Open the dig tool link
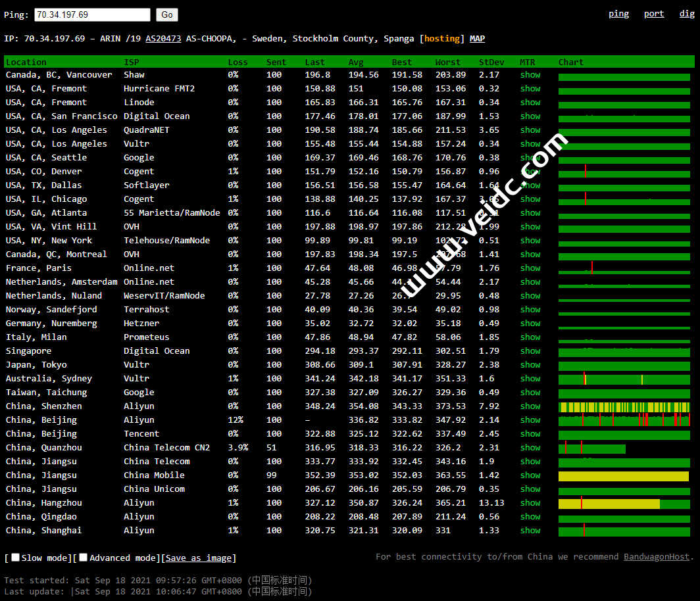 (x=686, y=14)
